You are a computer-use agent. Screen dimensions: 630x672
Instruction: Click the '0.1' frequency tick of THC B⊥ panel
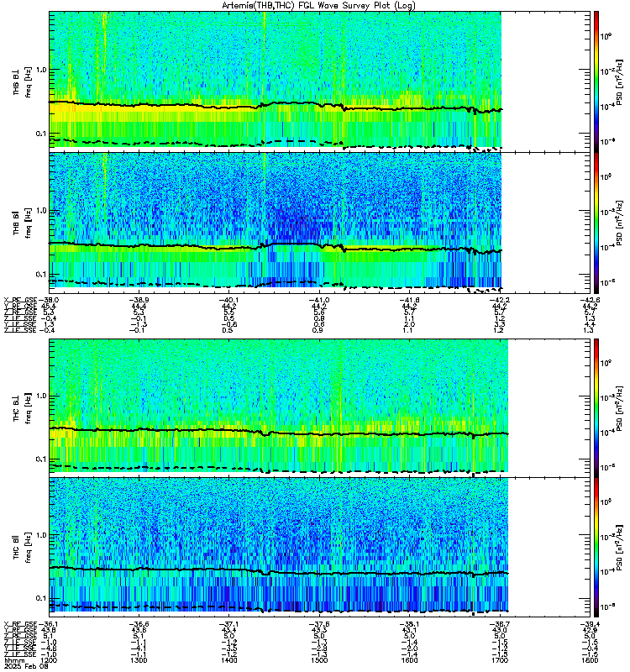click(x=41, y=459)
